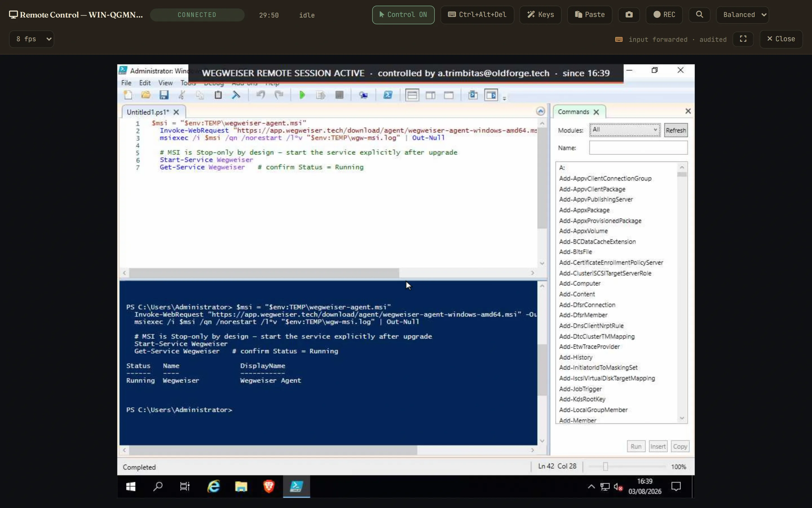812x508 pixels.
Task: Click the Paste clipboard icon in ISE
Action: click(x=218, y=95)
